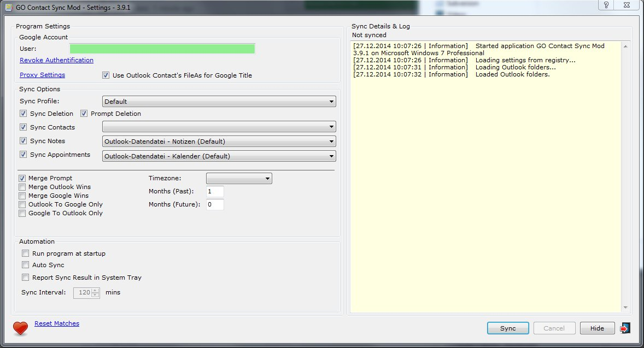
Task: Select Merge Google Wins option
Action: click(x=22, y=196)
